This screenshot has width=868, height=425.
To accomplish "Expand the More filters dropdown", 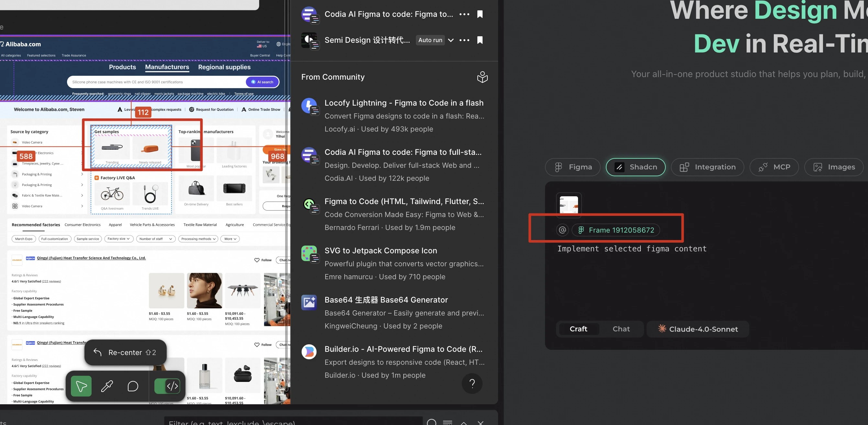I will (230, 239).
